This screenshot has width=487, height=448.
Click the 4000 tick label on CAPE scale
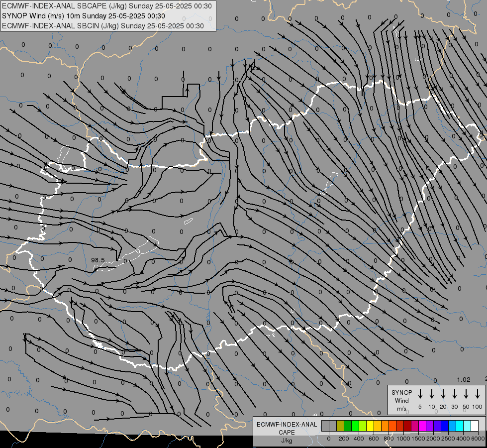tap(463, 439)
